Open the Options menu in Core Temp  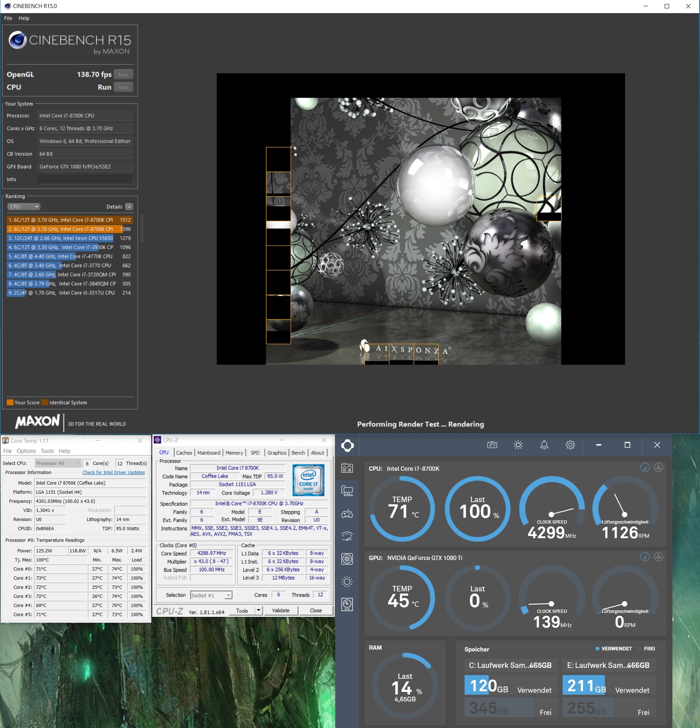pyautogui.click(x=26, y=451)
